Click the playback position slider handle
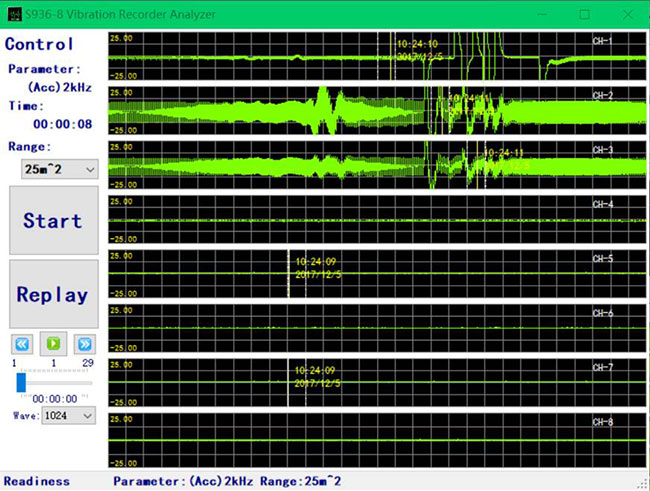Screen dimensions: 650x491 click(21, 381)
